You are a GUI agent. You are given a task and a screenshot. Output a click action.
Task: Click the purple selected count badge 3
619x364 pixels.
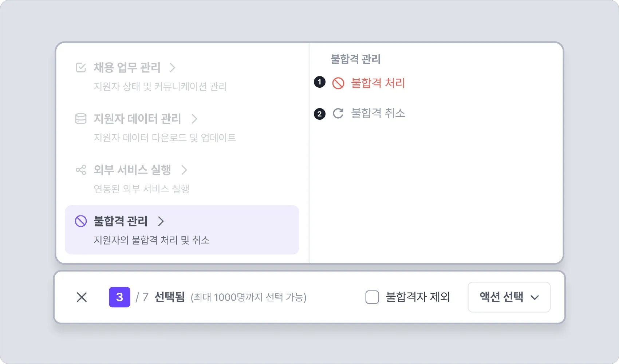[119, 297]
